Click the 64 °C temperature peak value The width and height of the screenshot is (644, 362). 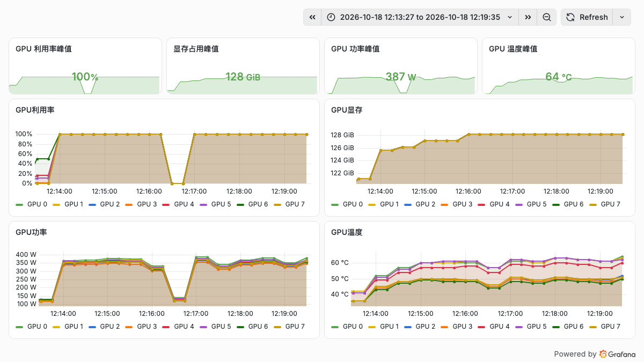point(558,77)
